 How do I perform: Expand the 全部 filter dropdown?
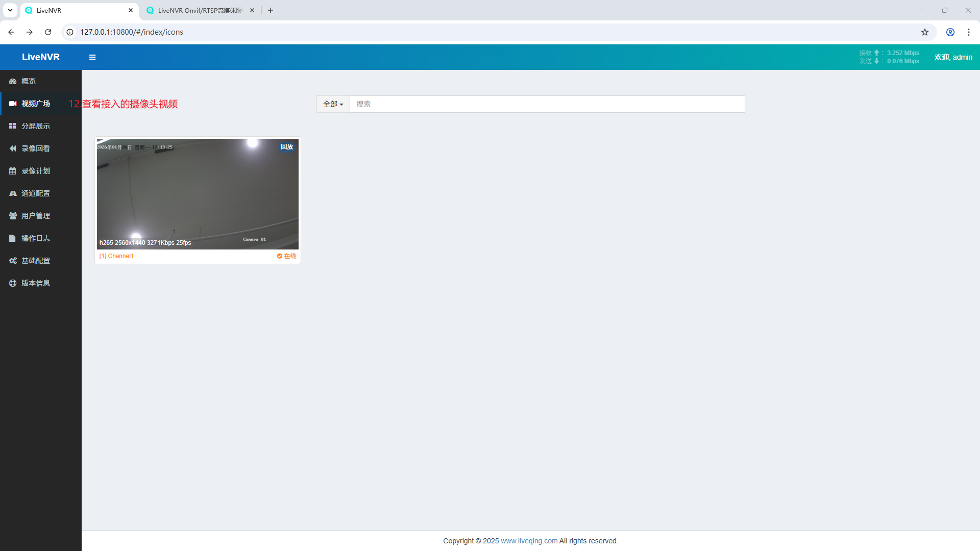click(x=333, y=104)
